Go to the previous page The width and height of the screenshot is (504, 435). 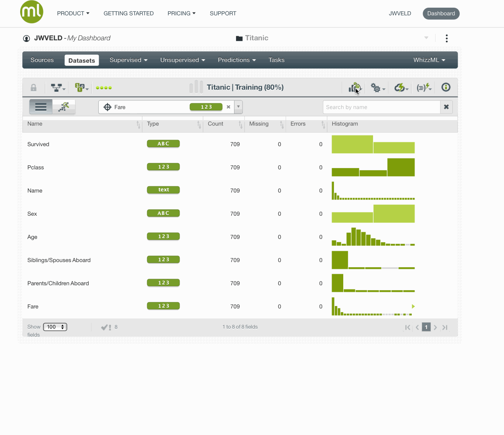[417, 327]
